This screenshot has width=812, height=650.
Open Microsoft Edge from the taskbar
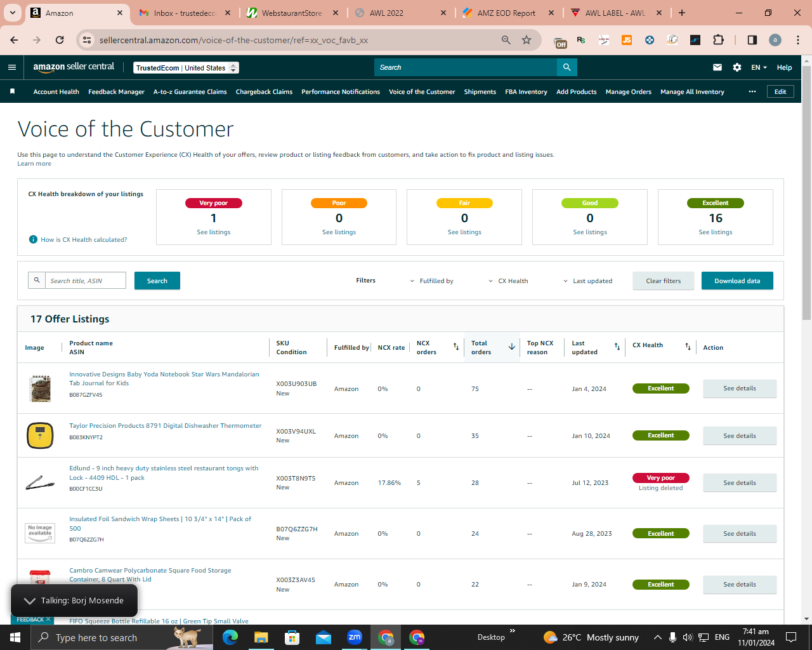pyautogui.click(x=230, y=637)
